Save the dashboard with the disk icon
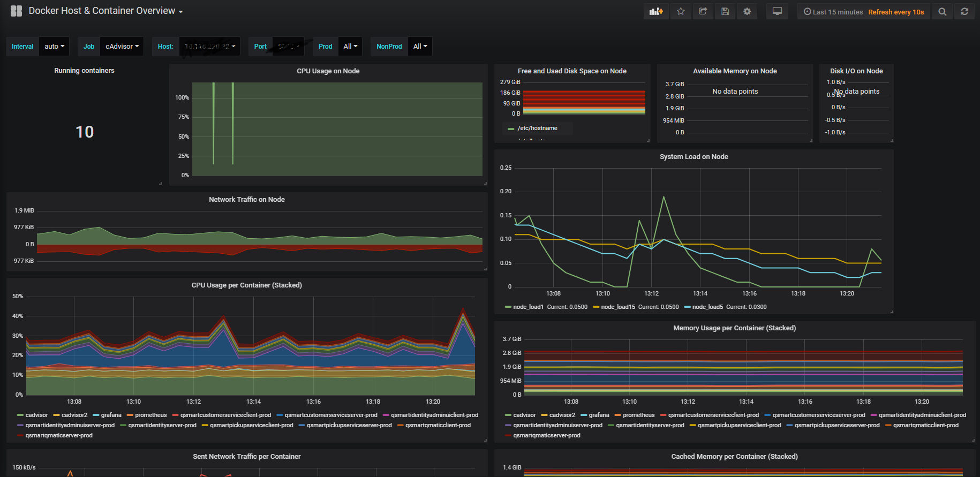980x477 pixels. [x=725, y=12]
